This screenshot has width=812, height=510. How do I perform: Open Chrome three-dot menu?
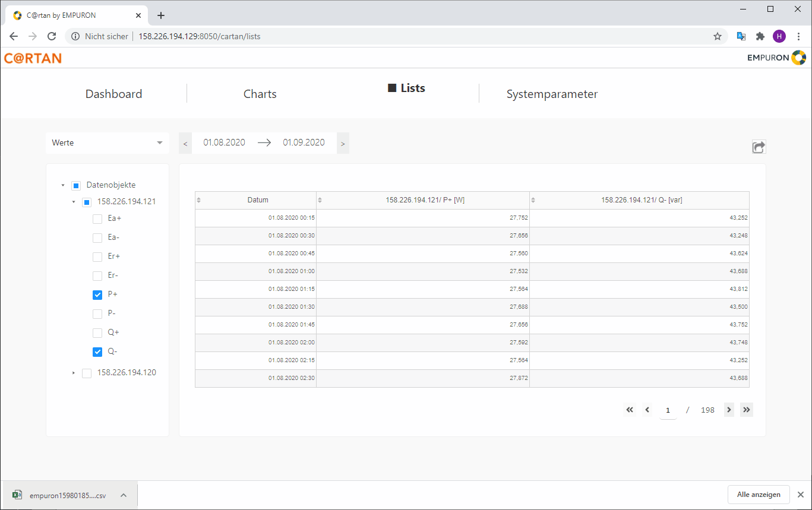pyautogui.click(x=798, y=36)
